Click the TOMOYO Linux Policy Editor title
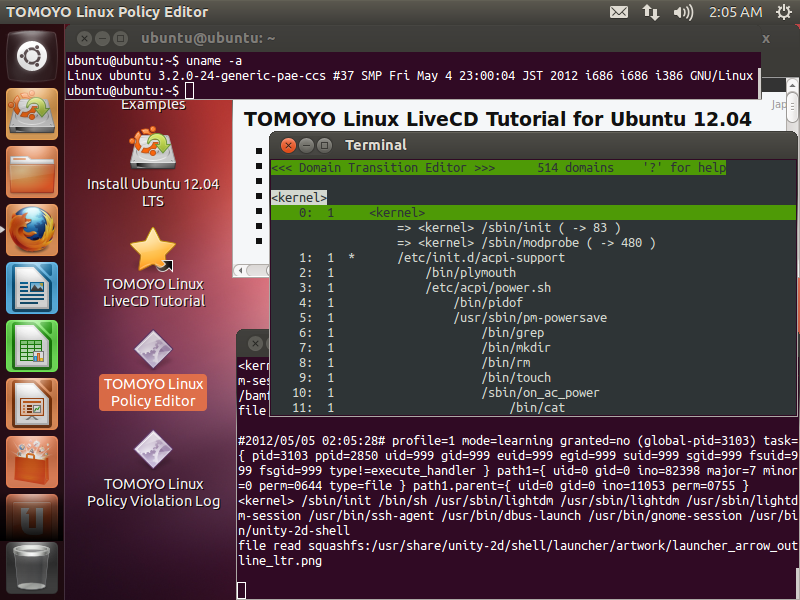The width and height of the screenshot is (800, 600). 107,12
